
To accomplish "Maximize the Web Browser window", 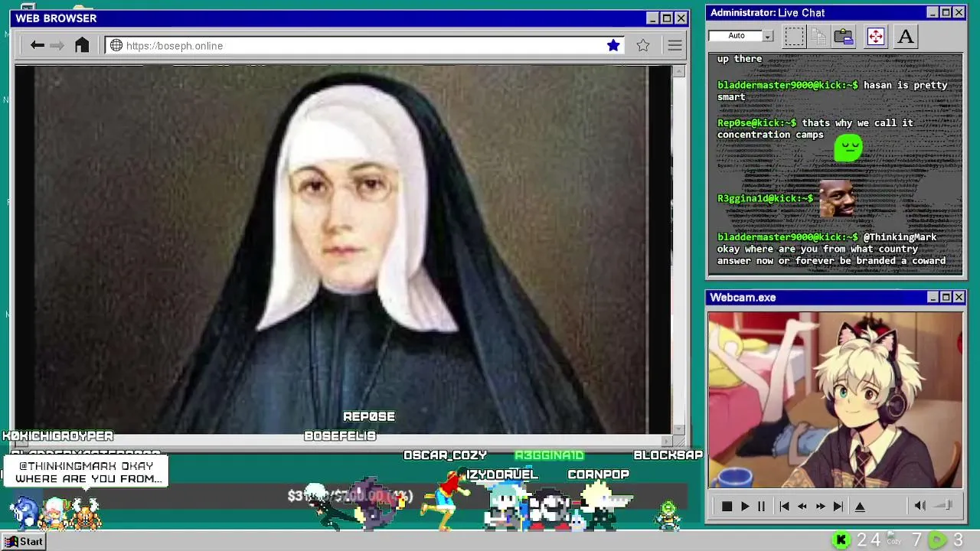I will tap(667, 18).
